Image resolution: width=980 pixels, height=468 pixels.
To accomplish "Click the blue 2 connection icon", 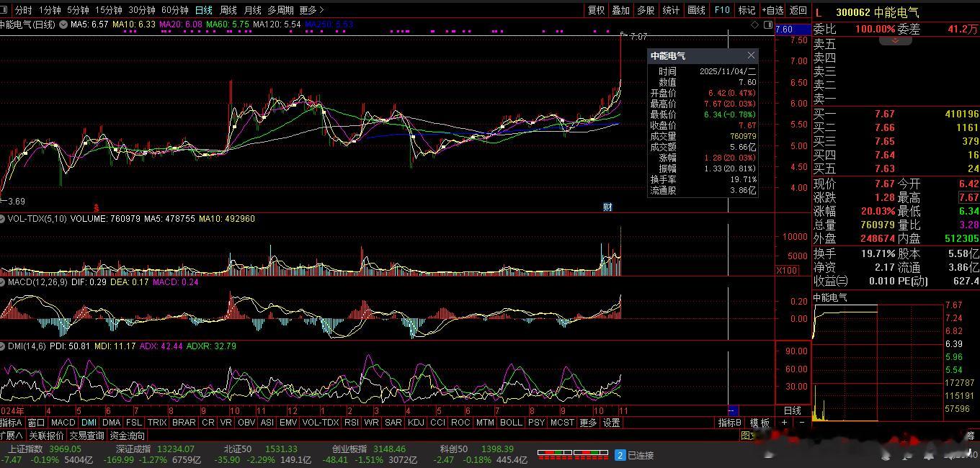I will [620, 455].
